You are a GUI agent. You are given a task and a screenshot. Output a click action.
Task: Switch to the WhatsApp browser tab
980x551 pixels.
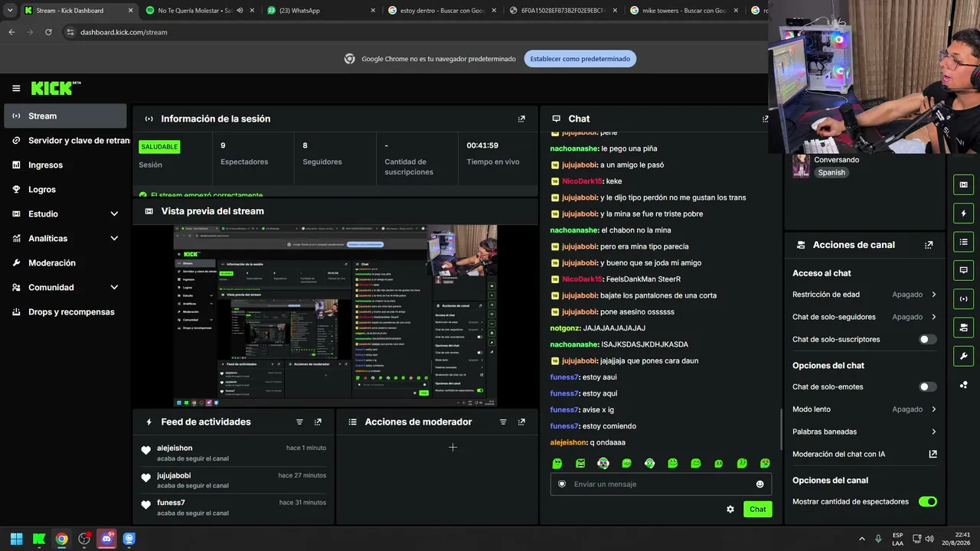(x=320, y=11)
